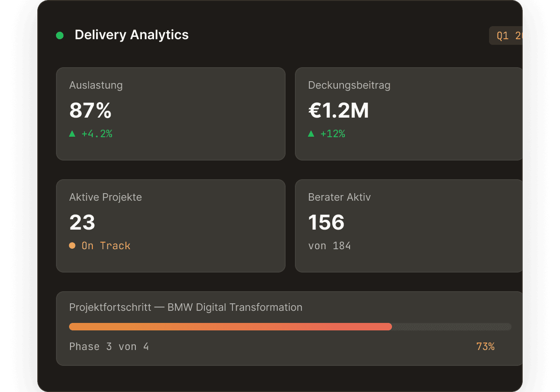
Task: Click the orange filled progress bar
Action: pos(230,327)
